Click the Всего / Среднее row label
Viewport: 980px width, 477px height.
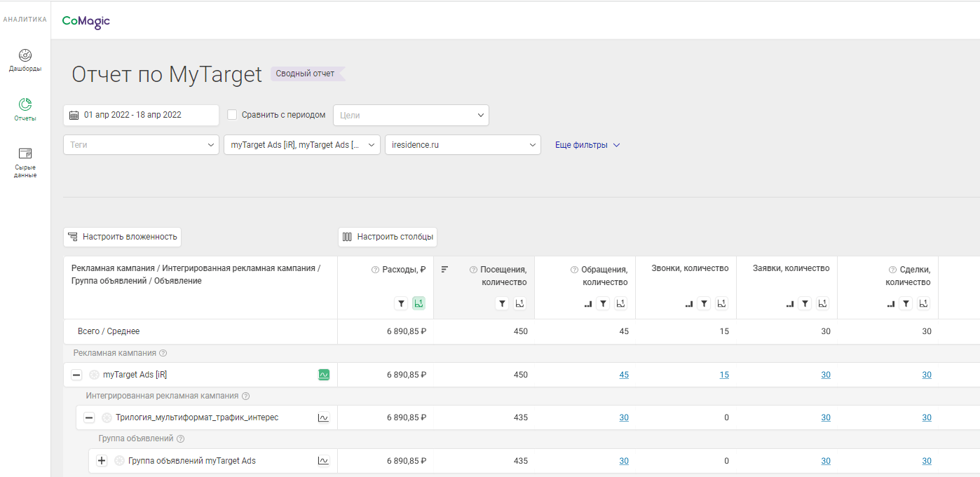(109, 331)
